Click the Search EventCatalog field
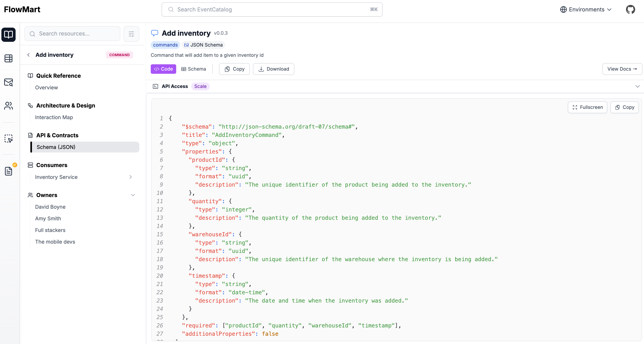 click(272, 9)
